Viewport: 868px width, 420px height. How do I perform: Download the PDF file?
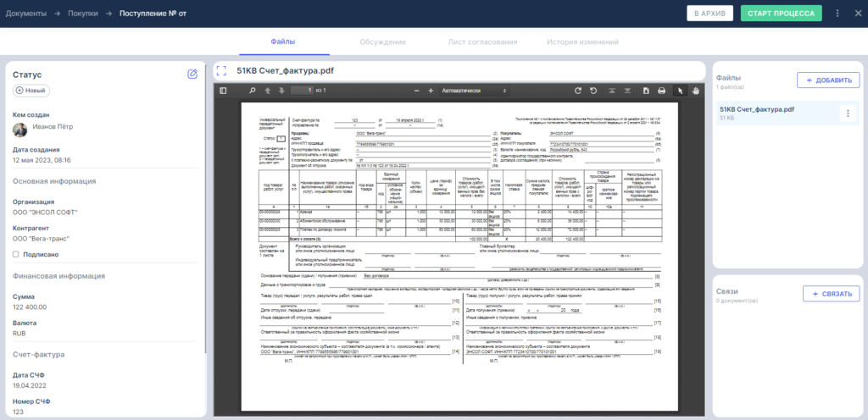click(x=646, y=91)
